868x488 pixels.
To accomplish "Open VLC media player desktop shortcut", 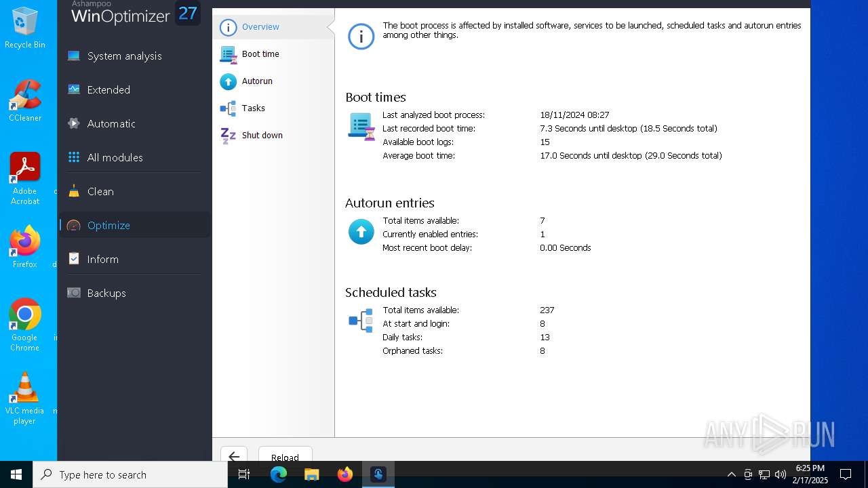I will pos(25,399).
